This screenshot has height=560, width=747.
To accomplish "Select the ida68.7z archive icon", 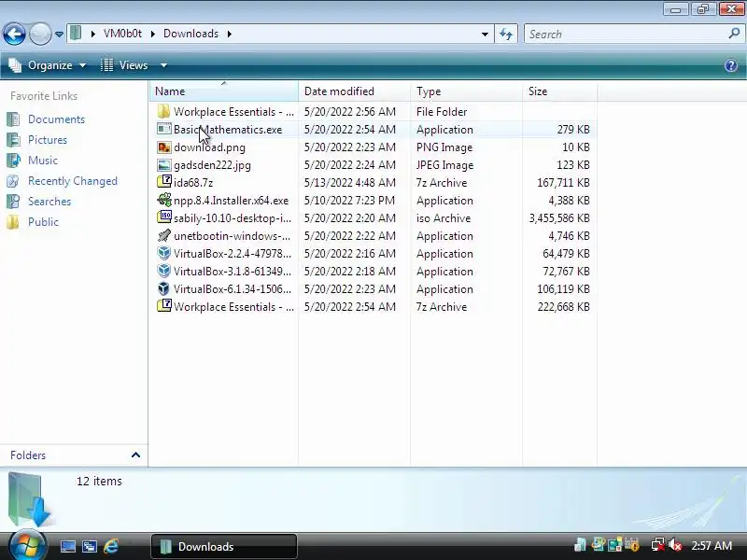I will [163, 182].
